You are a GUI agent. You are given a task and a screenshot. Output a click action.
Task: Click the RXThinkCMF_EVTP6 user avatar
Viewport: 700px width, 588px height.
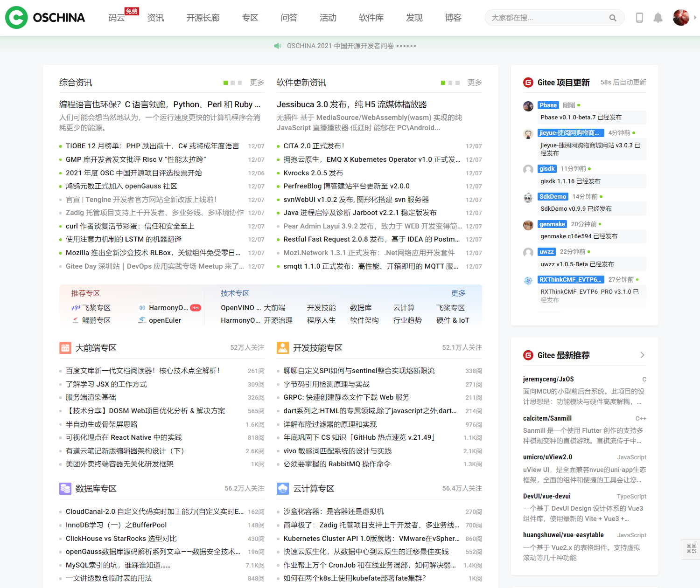(x=528, y=280)
